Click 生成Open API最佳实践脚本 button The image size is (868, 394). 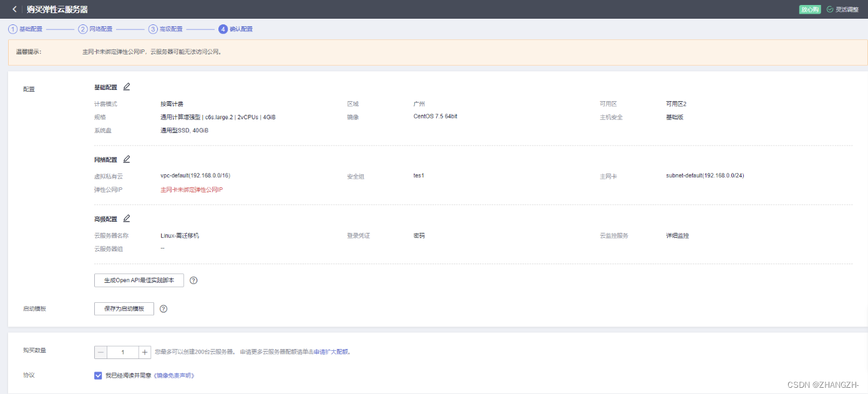139,280
